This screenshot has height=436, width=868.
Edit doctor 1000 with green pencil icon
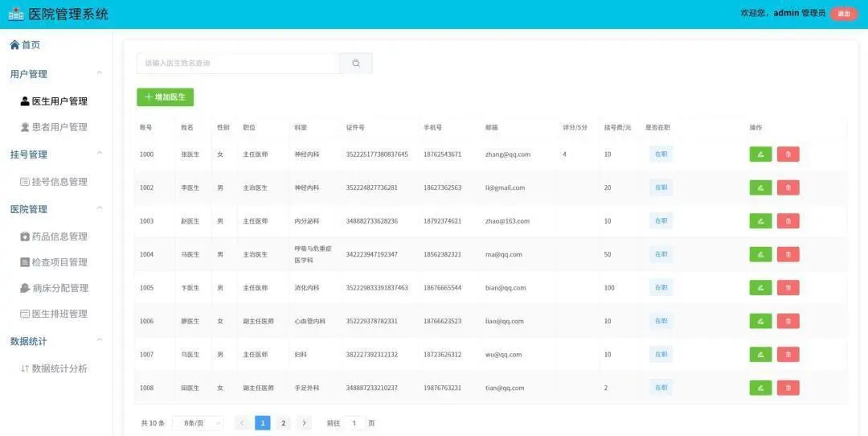(x=760, y=154)
